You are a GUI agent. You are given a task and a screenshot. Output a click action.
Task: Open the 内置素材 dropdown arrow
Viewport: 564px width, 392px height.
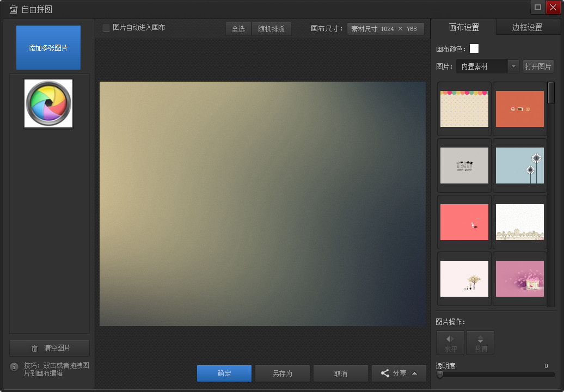coord(513,66)
